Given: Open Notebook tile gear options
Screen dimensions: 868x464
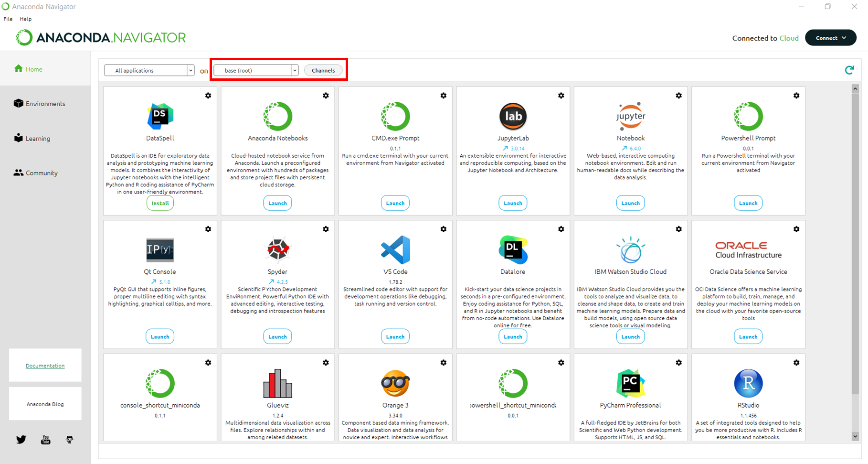Looking at the screenshot, I should [679, 96].
